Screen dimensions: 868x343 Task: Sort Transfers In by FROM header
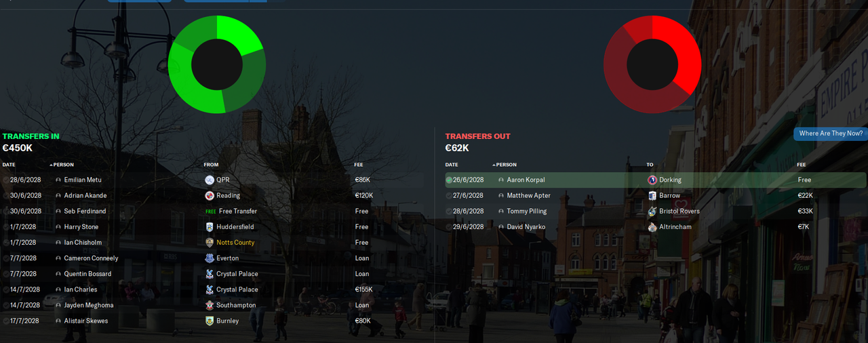click(211, 165)
